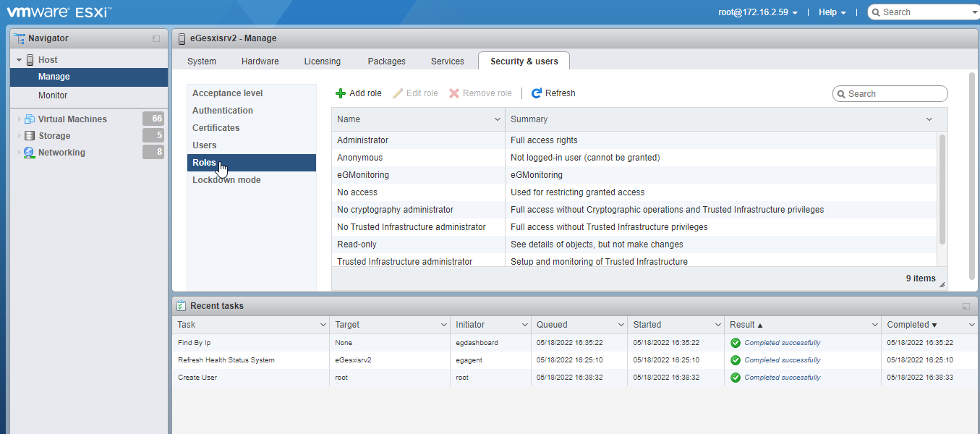980x434 pixels.
Task: Click the green plus Add role icon
Action: (x=341, y=93)
